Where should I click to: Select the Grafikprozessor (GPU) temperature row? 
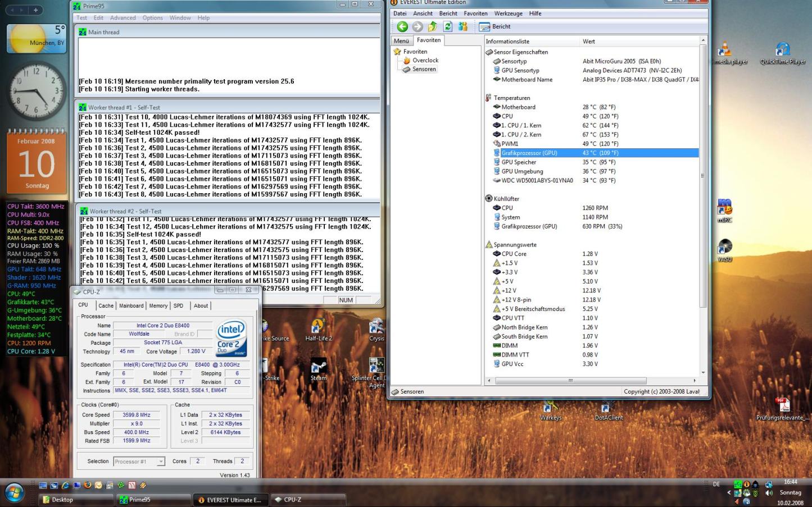pyautogui.click(x=596, y=153)
